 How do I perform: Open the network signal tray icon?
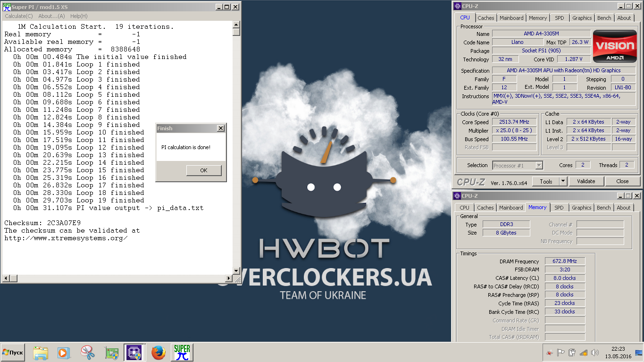584,353
